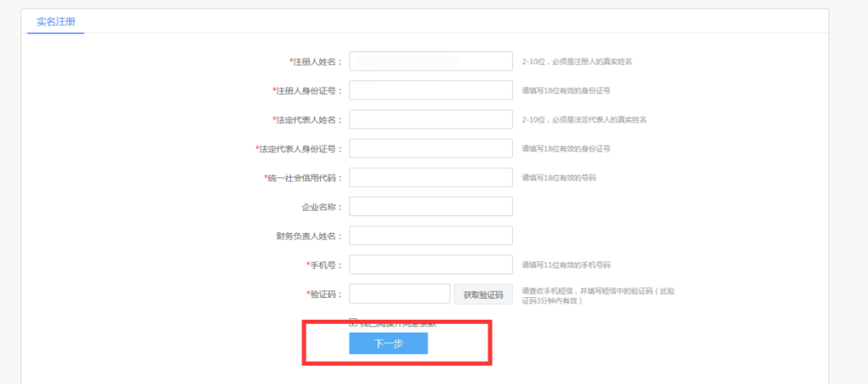The width and height of the screenshot is (868, 384).
Task: Select the 注册人姓名 label
Action: [x=316, y=61]
